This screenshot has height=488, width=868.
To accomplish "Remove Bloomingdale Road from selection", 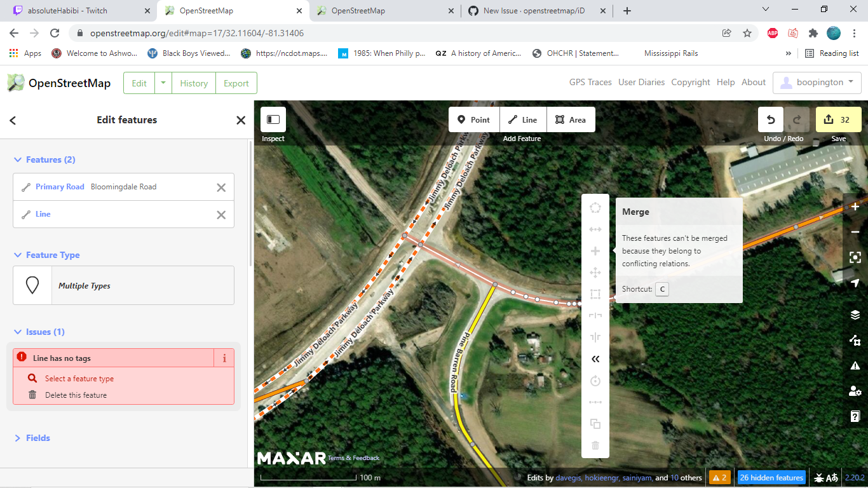I will tap(221, 187).
